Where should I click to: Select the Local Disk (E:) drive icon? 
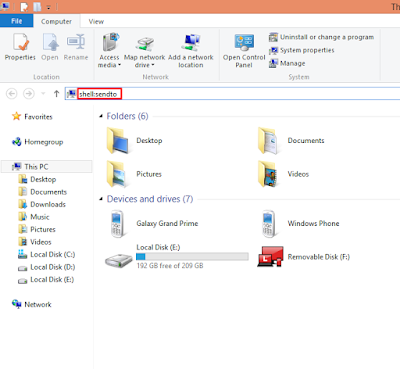(119, 260)
